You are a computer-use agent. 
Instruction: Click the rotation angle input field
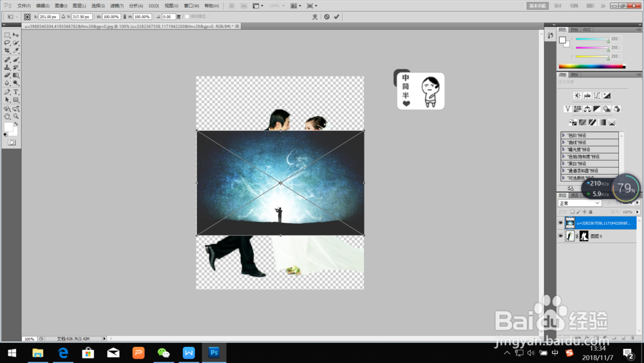point(168,17)
